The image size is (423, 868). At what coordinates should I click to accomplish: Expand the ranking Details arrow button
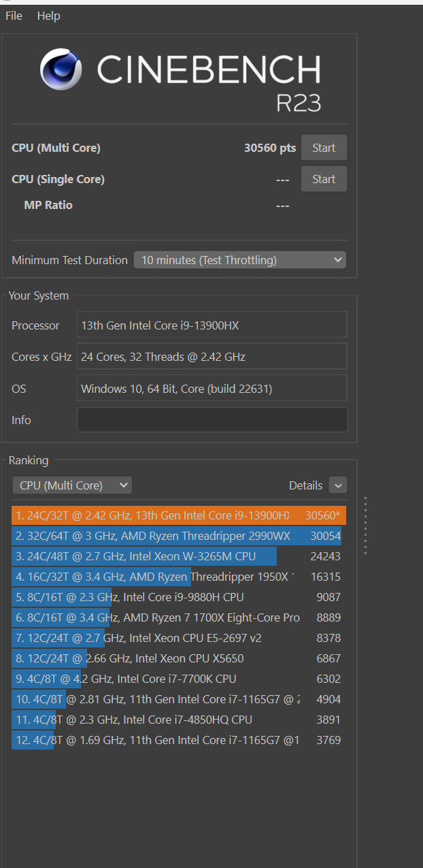pos(338,485)
